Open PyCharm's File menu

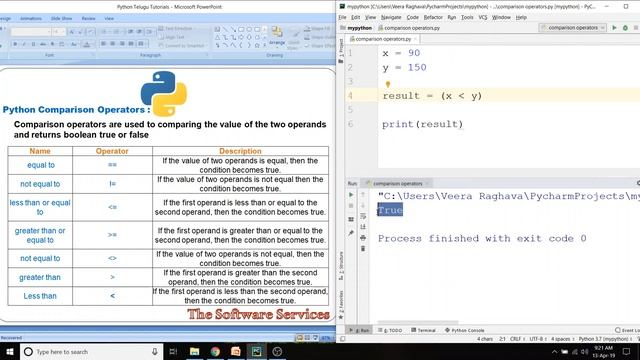coord(342,18)
